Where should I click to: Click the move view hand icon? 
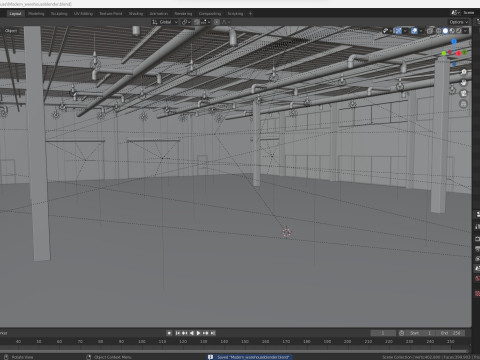coord(463,82)
